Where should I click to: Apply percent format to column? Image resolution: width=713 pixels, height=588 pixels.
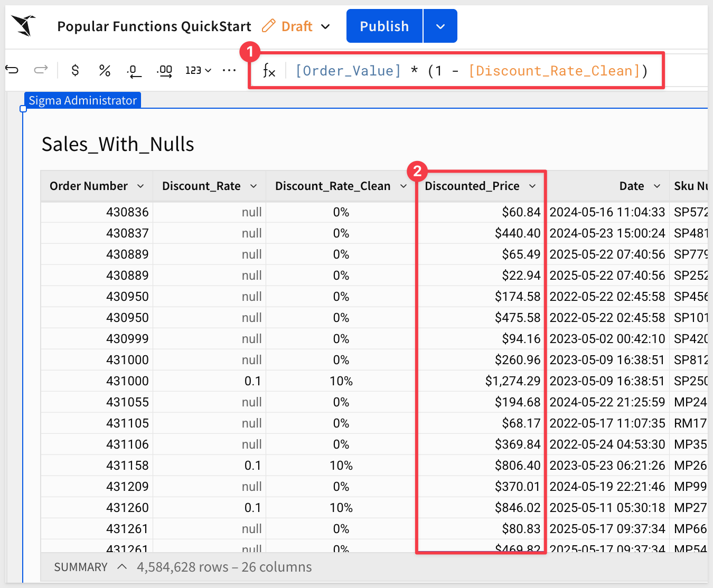(x=105, y=70)
